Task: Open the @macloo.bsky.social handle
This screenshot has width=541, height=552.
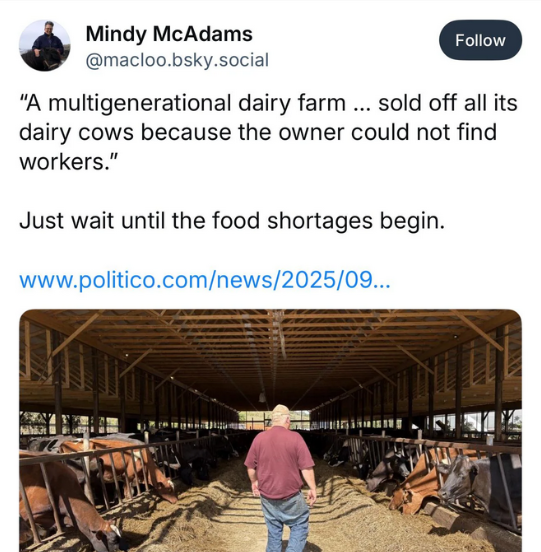Action: click(x=177, y=60)
